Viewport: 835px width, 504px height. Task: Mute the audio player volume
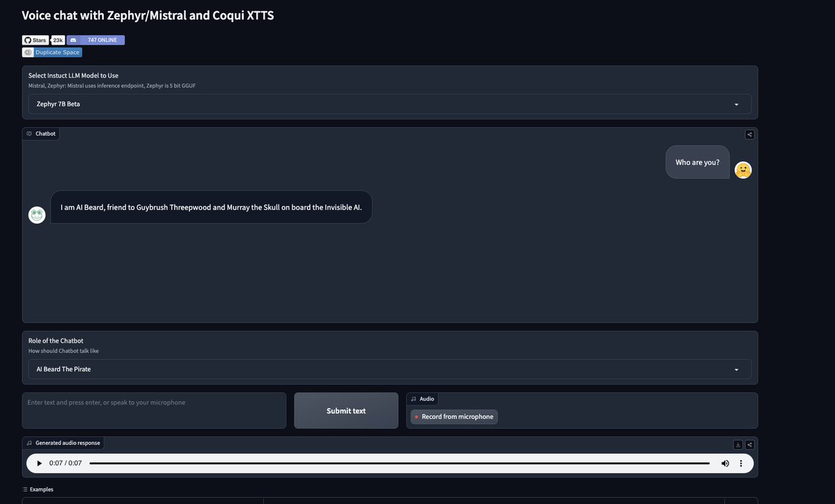coord(725,463)
